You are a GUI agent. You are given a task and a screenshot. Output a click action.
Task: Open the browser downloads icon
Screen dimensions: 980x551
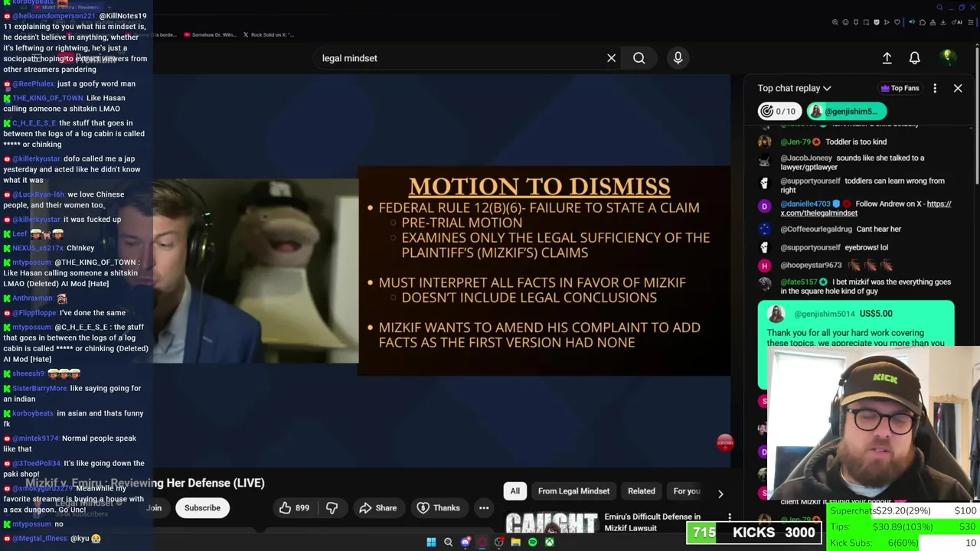tap(943, 22)
